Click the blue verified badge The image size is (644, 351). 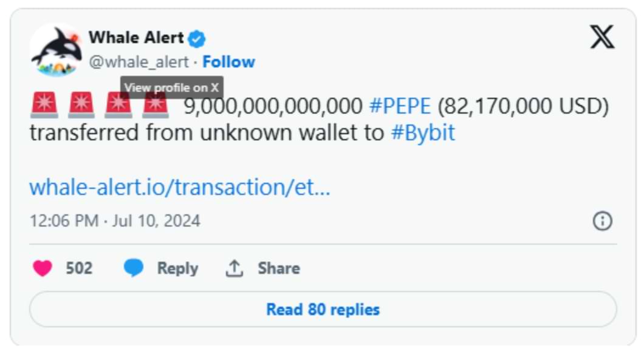(196, 39)
